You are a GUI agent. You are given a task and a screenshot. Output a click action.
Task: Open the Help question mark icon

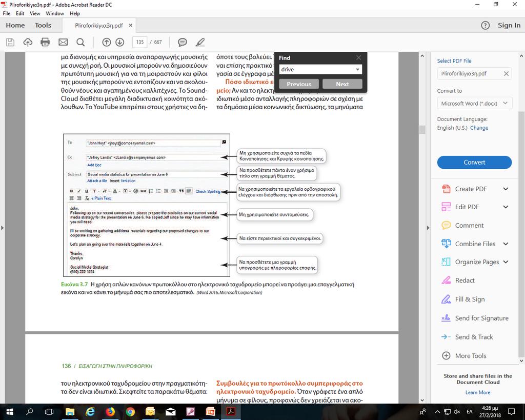point(485,26)
